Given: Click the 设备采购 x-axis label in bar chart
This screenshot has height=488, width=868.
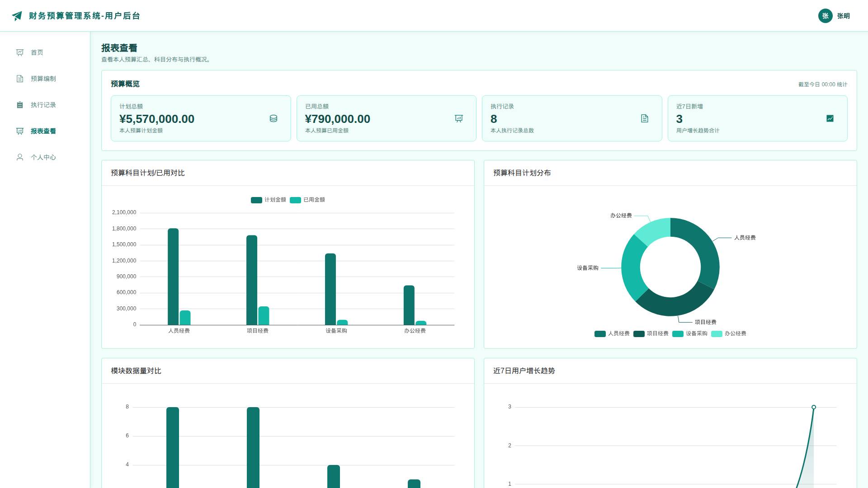Looking at the screenshot, I should pos(336,331).
